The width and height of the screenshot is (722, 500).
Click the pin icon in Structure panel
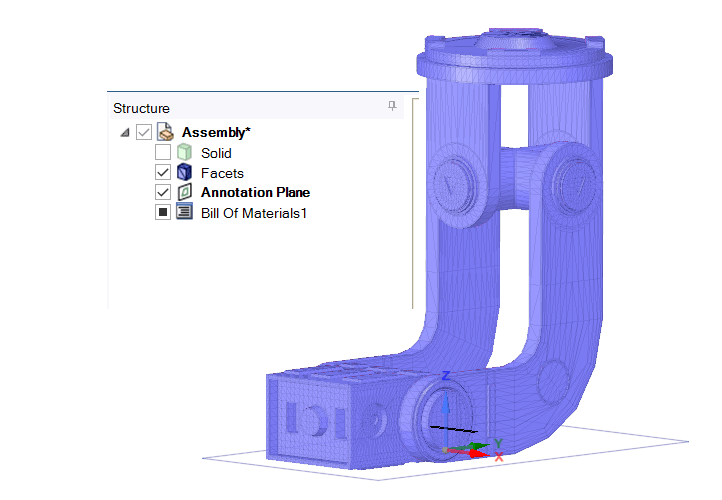392,106
